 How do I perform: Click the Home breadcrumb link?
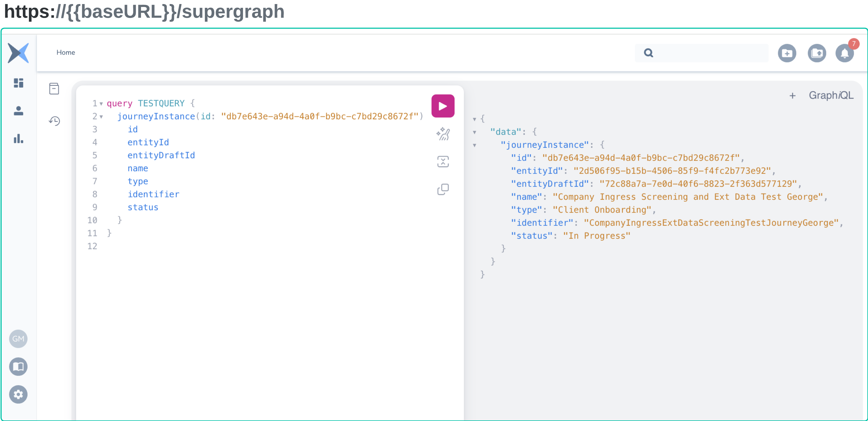pos(66,52)
